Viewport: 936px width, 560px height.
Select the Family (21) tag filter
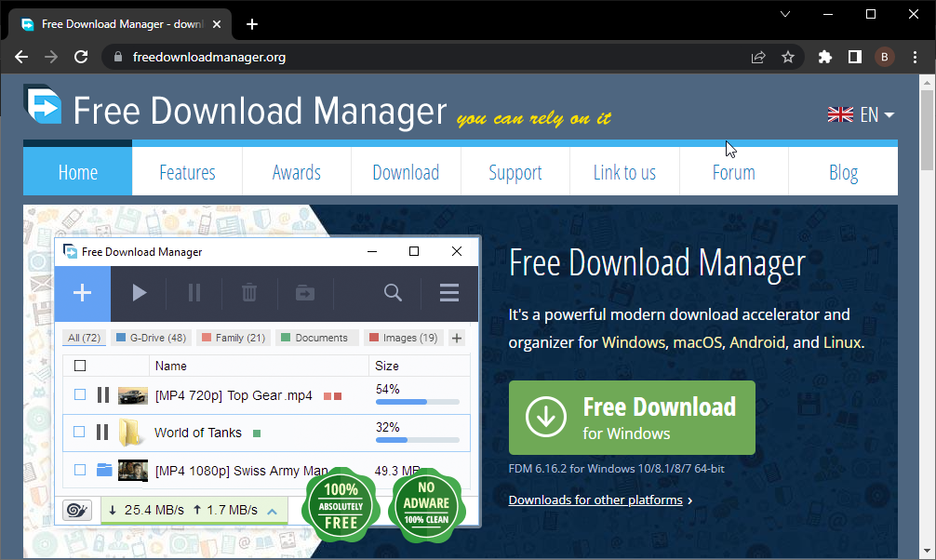[x=234, y=338]
